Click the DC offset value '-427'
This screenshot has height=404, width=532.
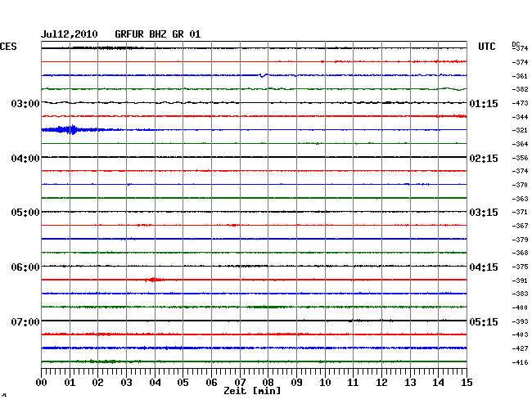(520, 348)
